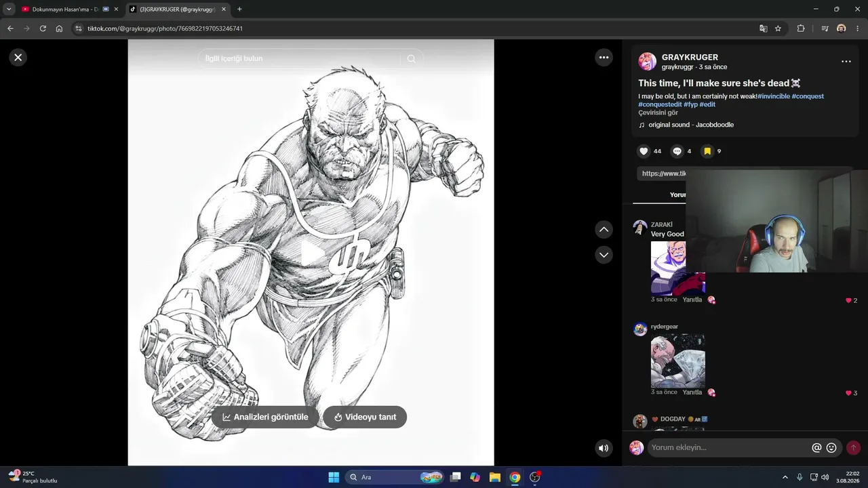Send the comment with the red arrow button
Screen dimensions: 868x488
pos(854,448)
